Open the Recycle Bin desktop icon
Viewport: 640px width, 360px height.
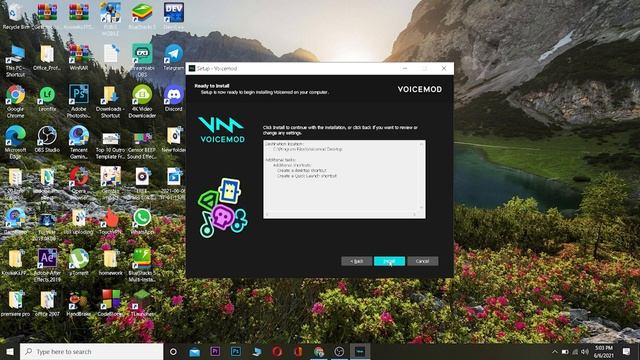pos(16,16)
